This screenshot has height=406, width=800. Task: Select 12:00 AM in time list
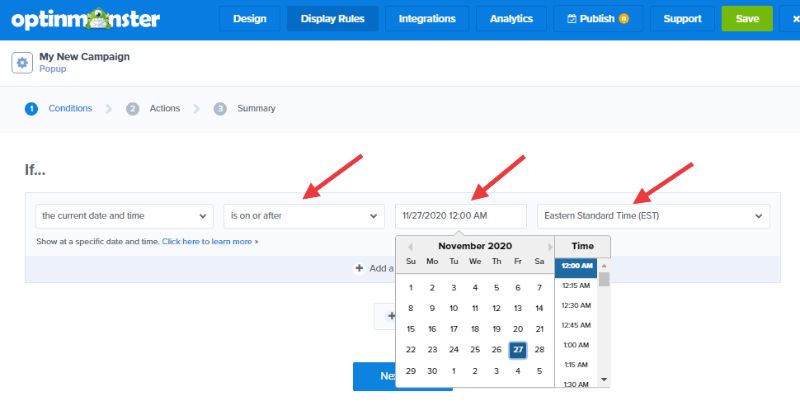tap(576, 266)
